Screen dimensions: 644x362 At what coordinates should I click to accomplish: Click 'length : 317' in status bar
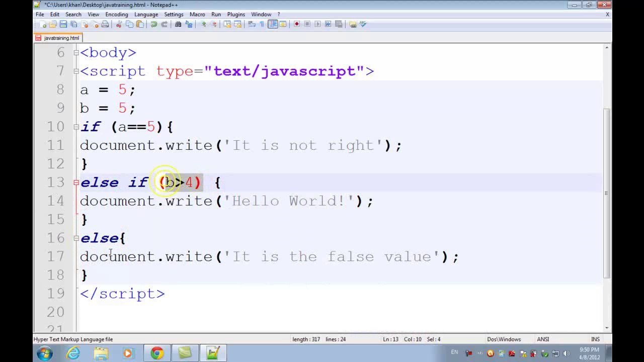point(306,339)
